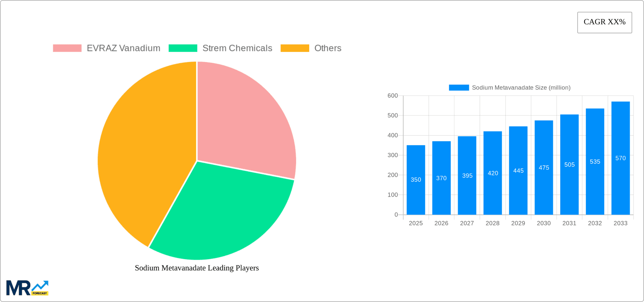Click the green Strem Chemicals legend swatch

[183, 48]
